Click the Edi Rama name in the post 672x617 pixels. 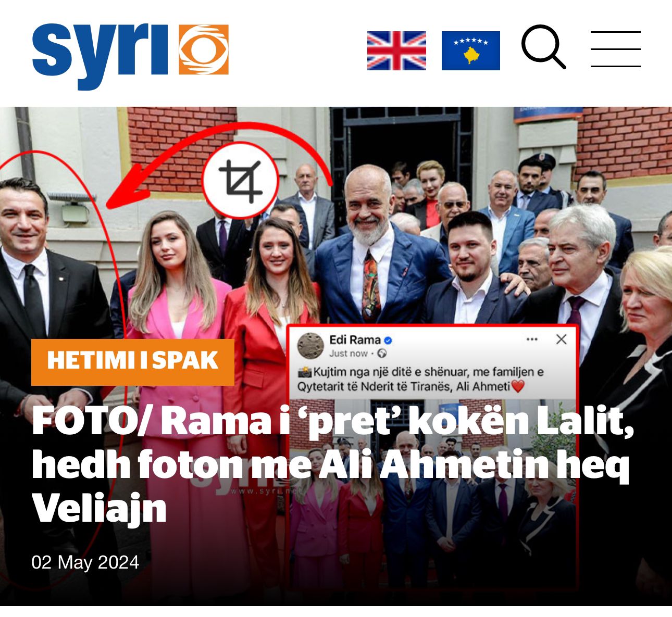pyautogui.click(x=355, y=340)
